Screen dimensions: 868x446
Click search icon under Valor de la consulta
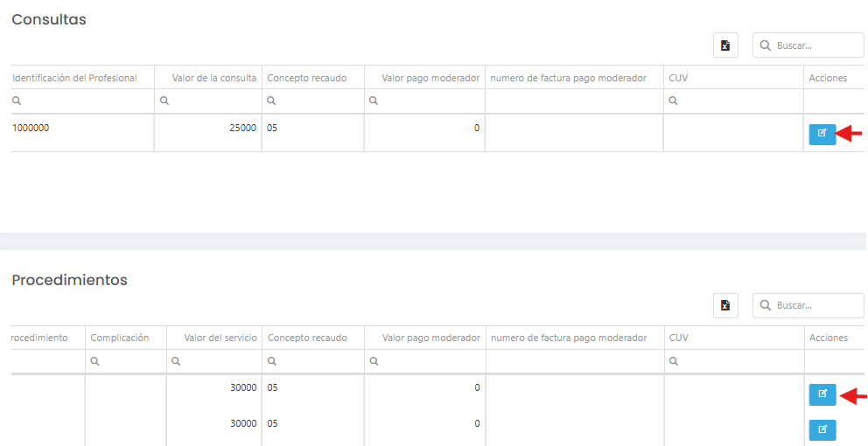[x=164, y=101]
